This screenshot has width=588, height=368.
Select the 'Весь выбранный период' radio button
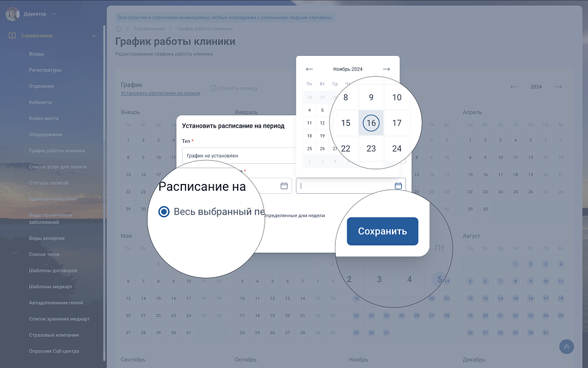click(164, 212)
